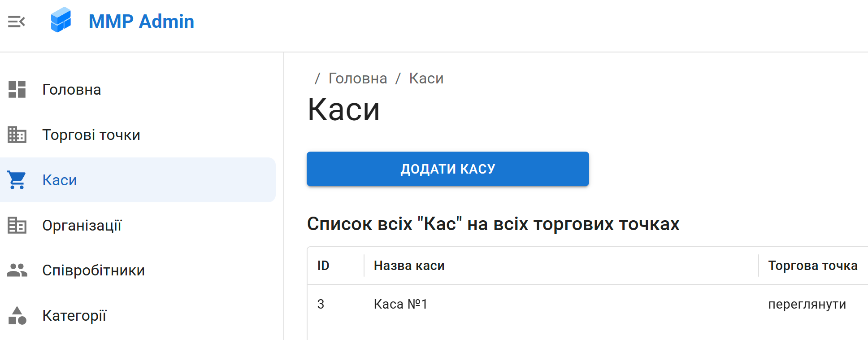Click the blue cube MMP logo
This screenshot has width=868, height=340.
click(x=61, y=20)
